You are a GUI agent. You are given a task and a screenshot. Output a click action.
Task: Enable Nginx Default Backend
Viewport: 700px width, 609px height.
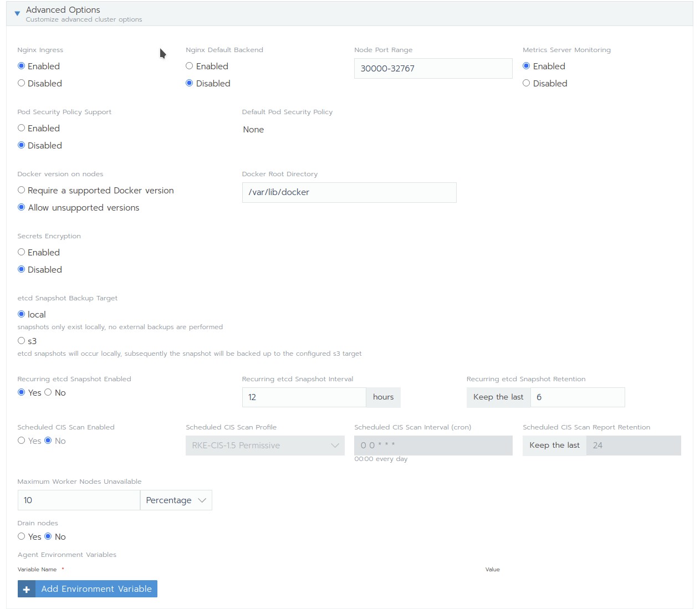pos(189,66)
